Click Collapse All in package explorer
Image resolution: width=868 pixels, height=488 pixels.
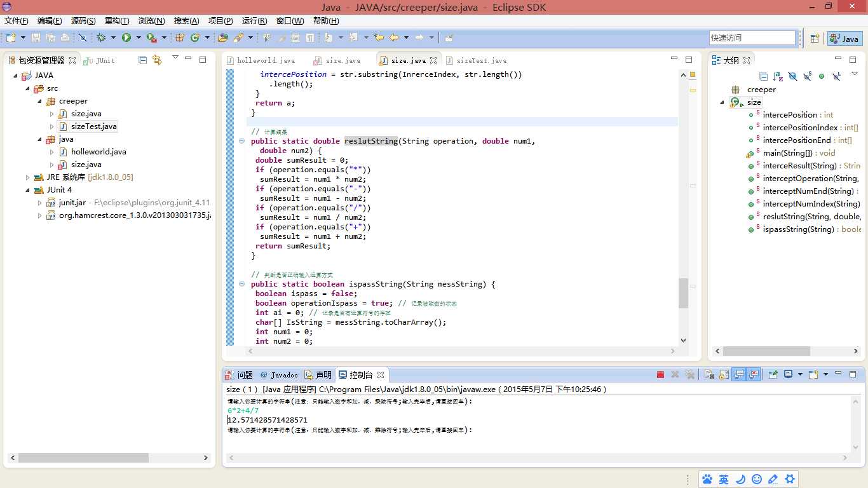point(142,60)
